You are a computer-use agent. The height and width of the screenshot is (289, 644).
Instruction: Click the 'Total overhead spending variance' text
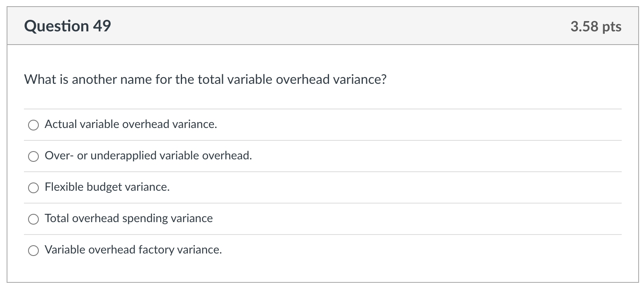click(128, 218)
